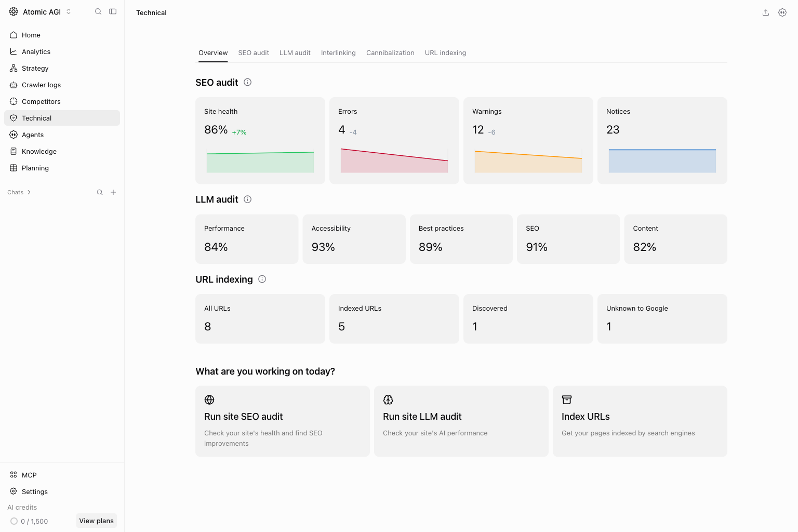Click the Strategy icon in sidebar

[x=14, y=68]
